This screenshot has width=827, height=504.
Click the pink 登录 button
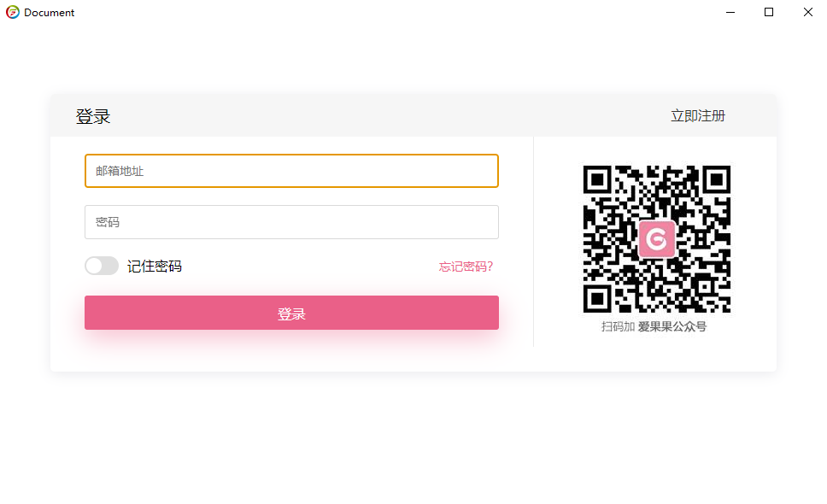(291, 313)
